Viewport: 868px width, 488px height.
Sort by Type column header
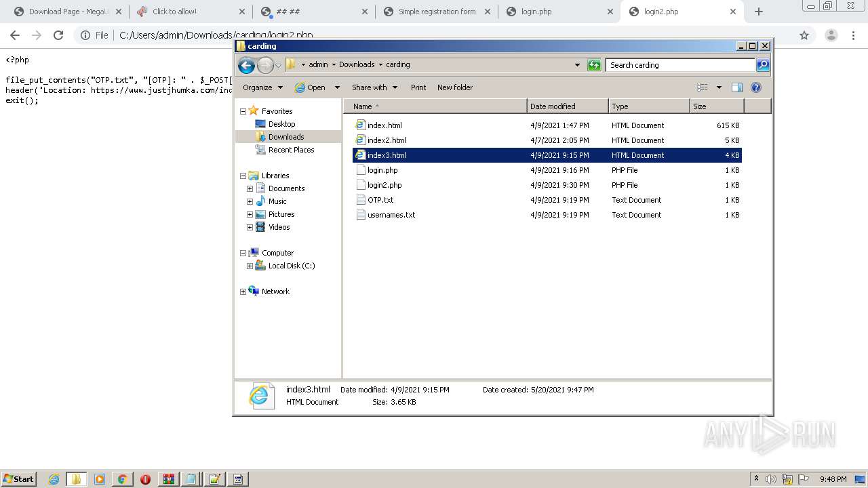(649, 106)
